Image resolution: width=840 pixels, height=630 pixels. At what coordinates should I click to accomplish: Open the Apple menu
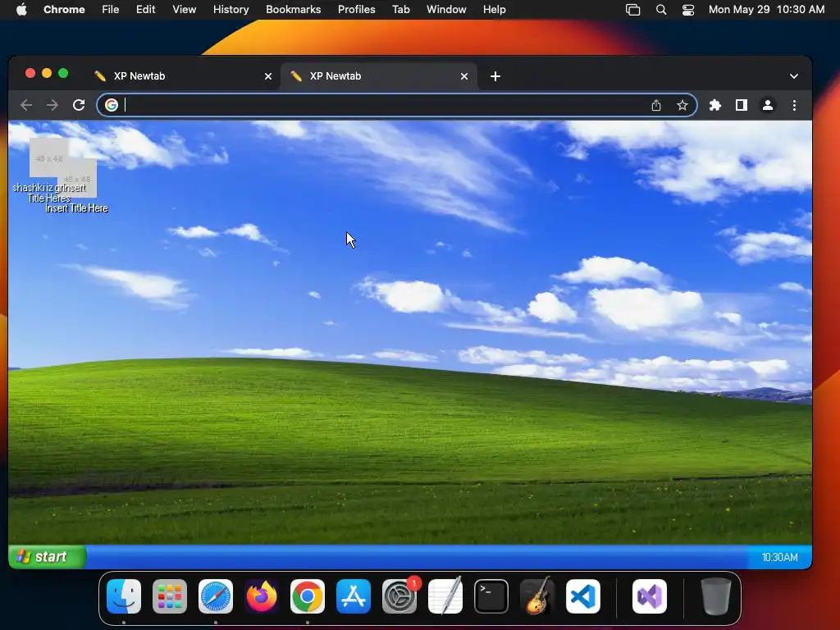[x=21, y=9]
